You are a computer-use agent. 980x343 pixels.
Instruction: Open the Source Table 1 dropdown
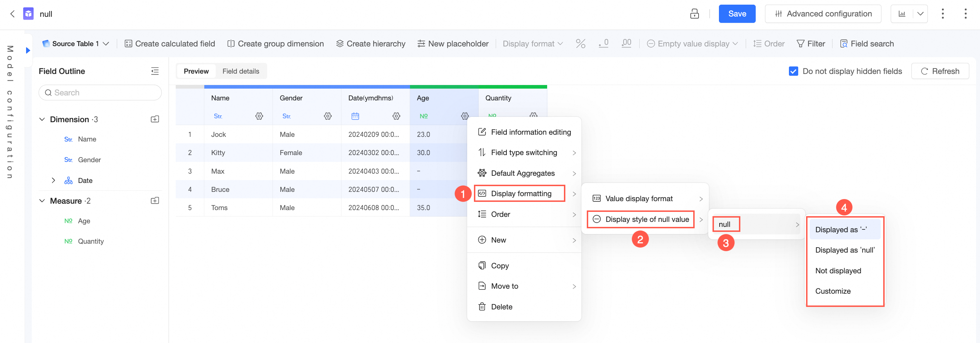tap(76, 44)
